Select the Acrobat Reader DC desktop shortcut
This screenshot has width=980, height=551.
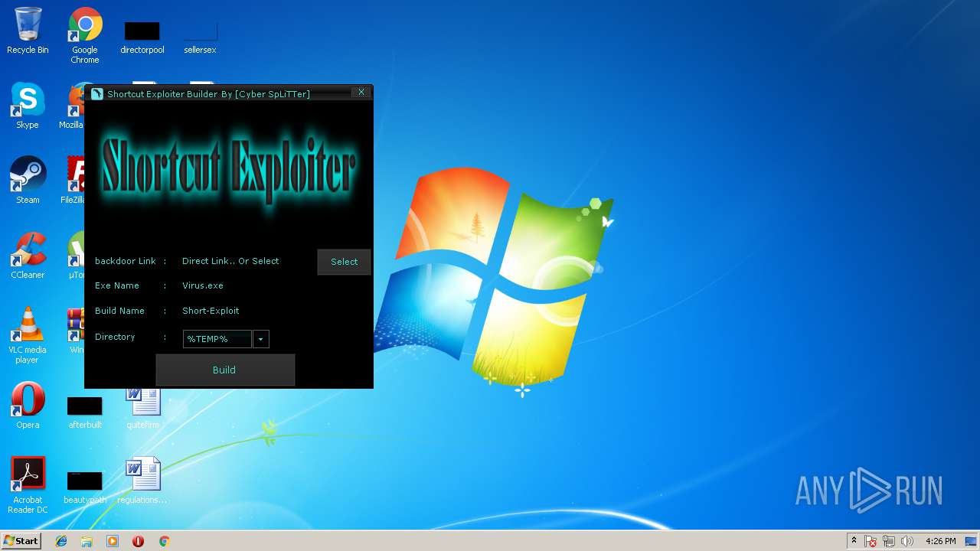[x=28, y=485]
